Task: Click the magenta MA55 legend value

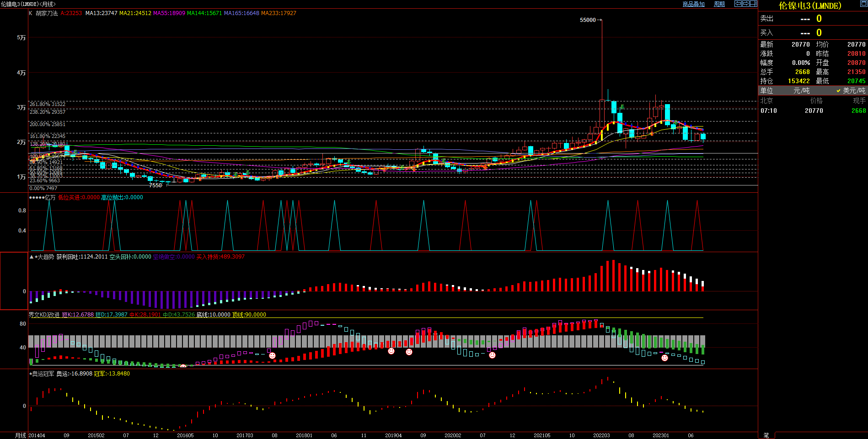Action: 169,13
